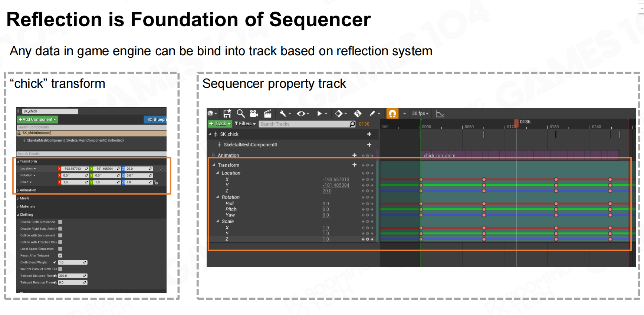Open the 30 fps frame rate dropdown
The width and height of the screenshot is (644, 315).
click(420, 113)
